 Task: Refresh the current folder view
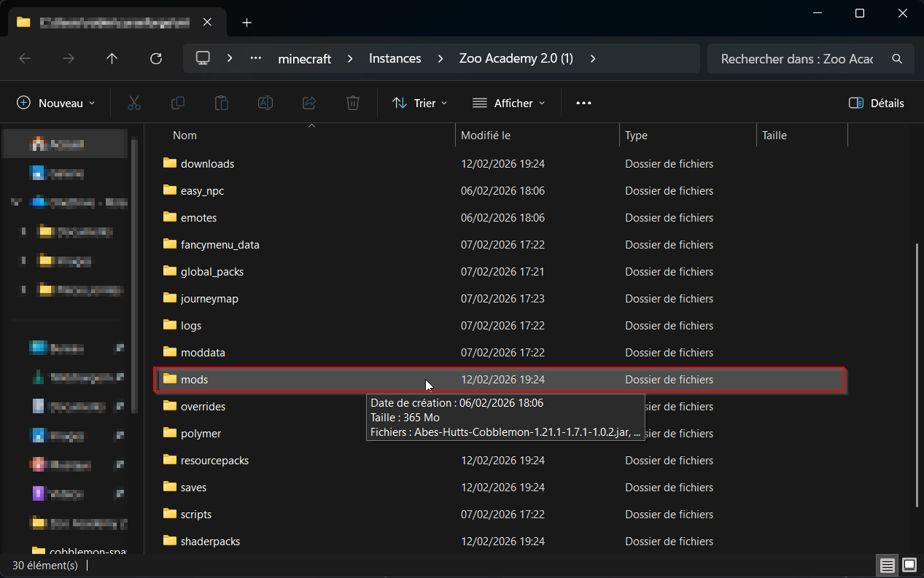coord(155,59)
